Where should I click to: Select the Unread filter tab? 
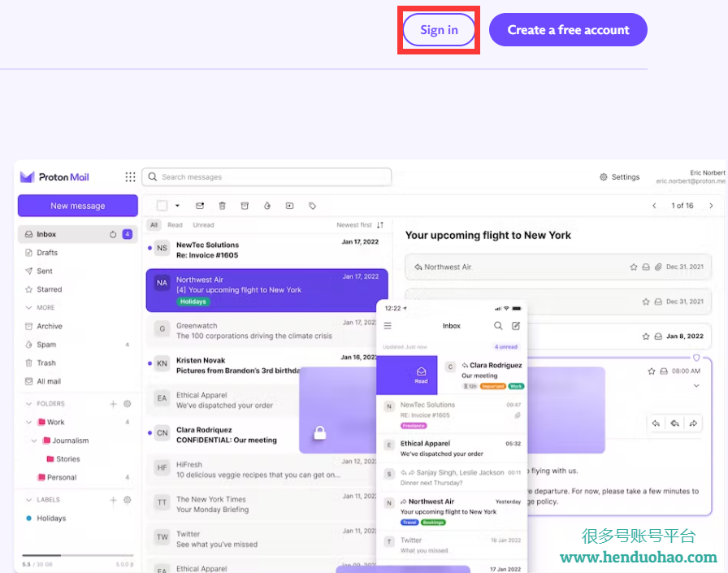[203, 225]
